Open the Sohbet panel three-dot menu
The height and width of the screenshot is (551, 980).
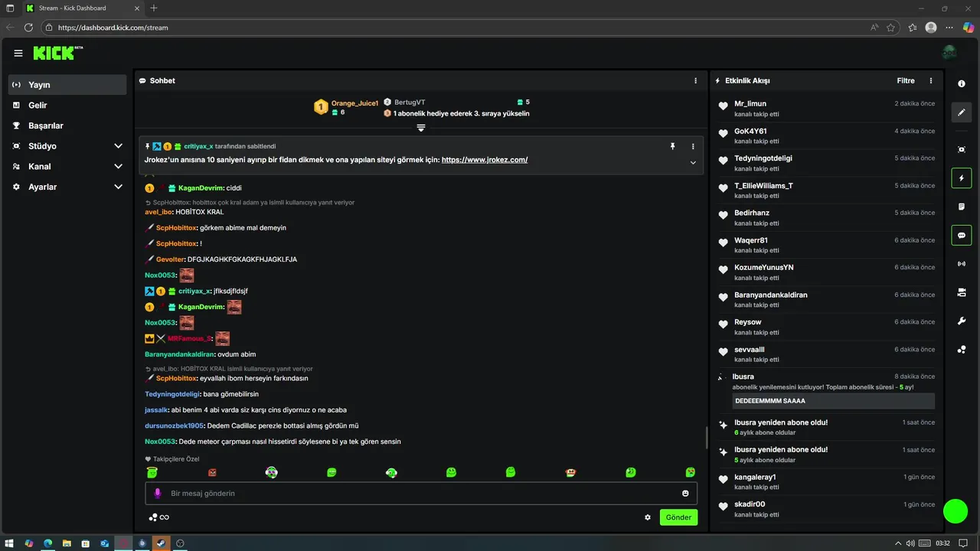point(696,80)
